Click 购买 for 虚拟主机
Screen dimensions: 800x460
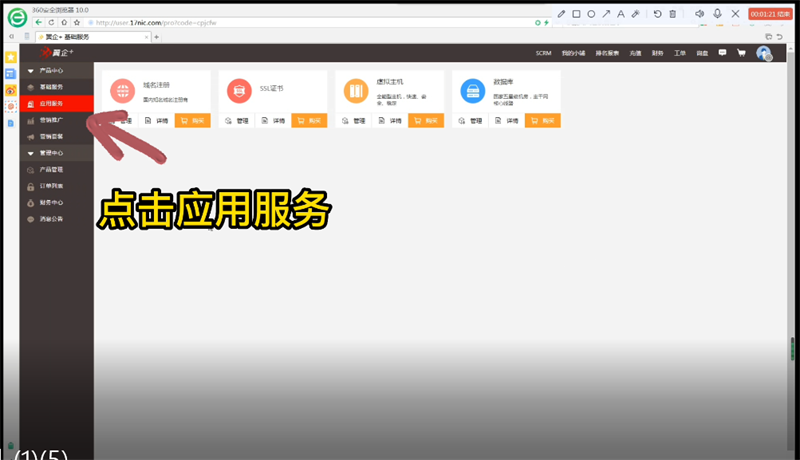[426, 120]
